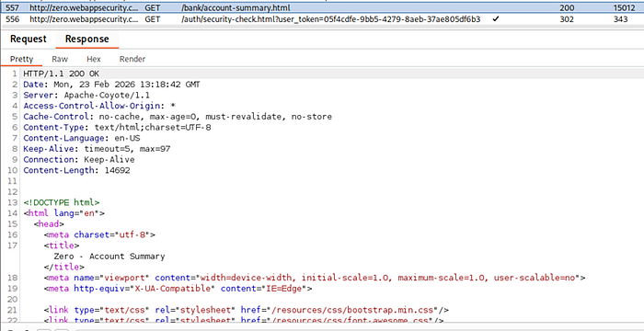Screen dimensions: 644x331
Task: Click the Keep-Alive timeout header line
Action: point(97,149)
